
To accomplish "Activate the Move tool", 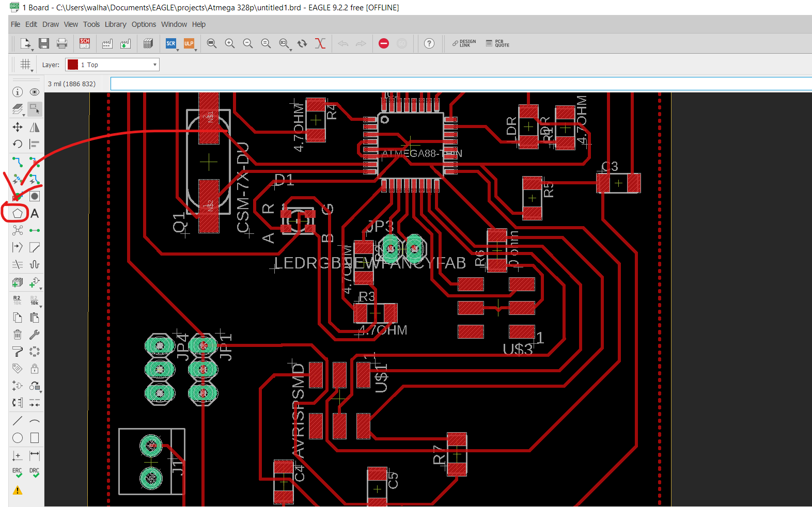I will [x=18, y=127].
